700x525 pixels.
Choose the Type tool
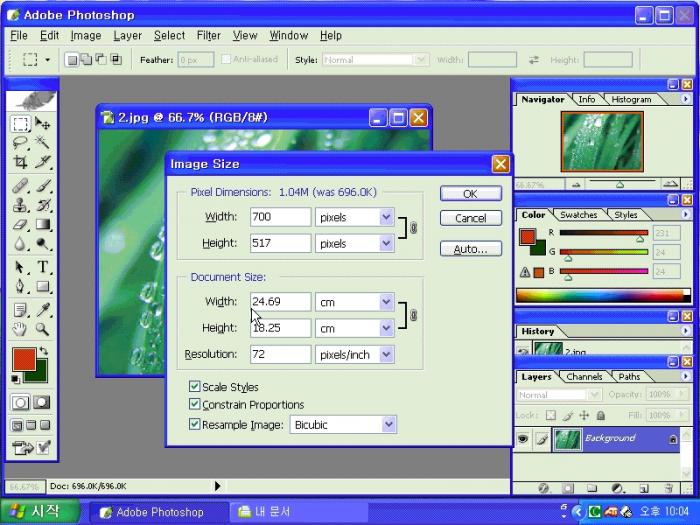43,267
